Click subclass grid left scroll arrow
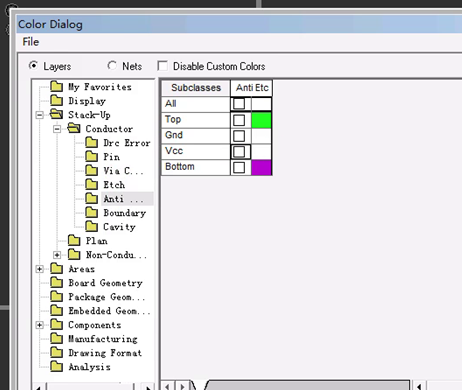The height and width of the screenshot is (390, 462). [168, 386]
